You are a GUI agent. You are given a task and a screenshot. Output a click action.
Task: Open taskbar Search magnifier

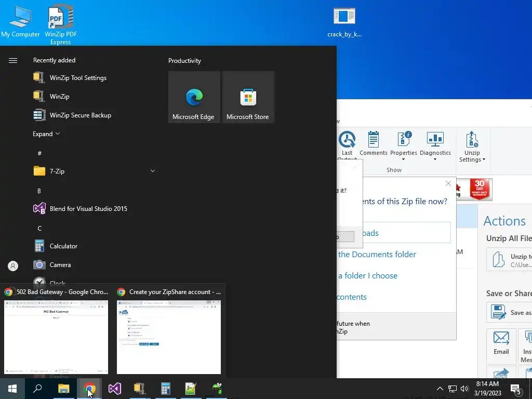[x=37, y=389]
